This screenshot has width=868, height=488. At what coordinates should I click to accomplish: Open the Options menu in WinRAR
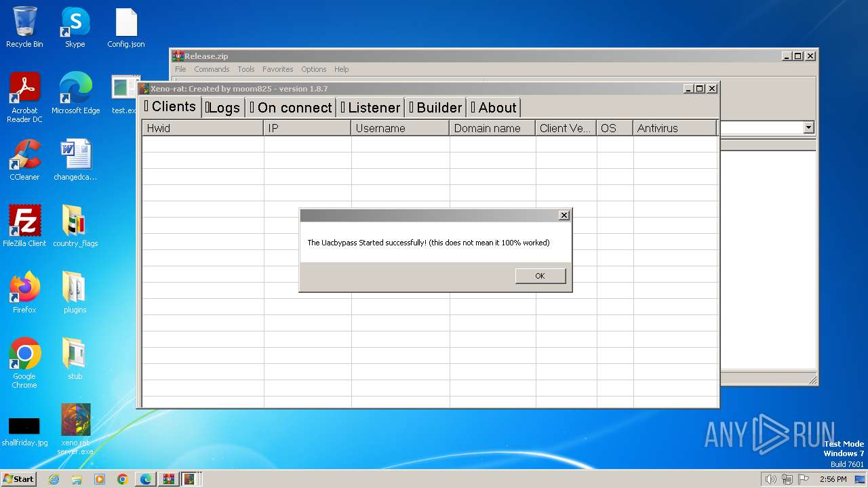pos(314,69)
